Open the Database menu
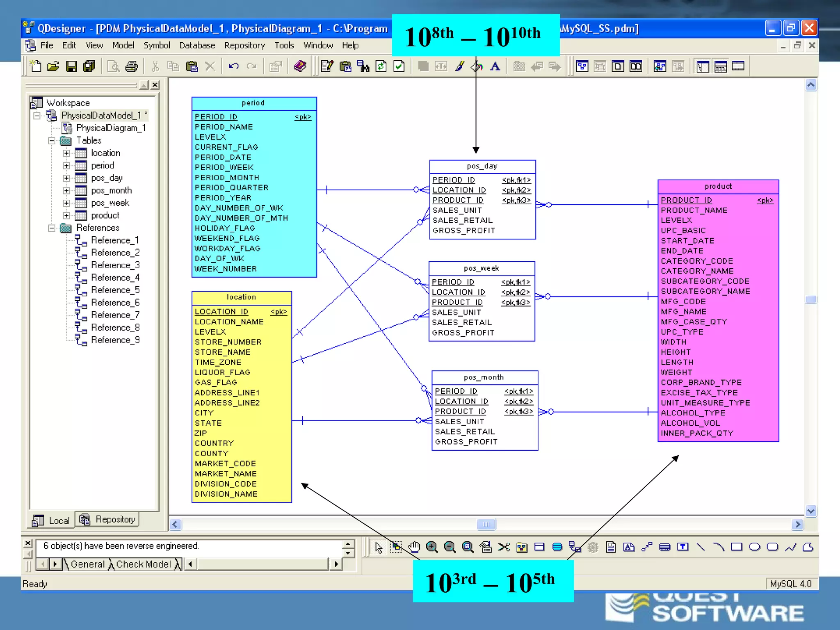Image resolution: width=840 pixels, height=630 pixels. (197, 46)
